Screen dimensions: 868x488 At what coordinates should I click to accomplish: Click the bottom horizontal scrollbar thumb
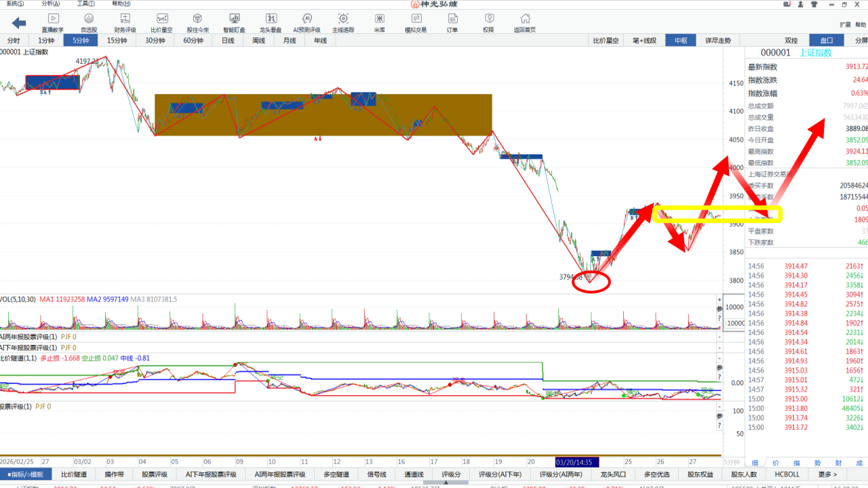click(x=445, y=483)
